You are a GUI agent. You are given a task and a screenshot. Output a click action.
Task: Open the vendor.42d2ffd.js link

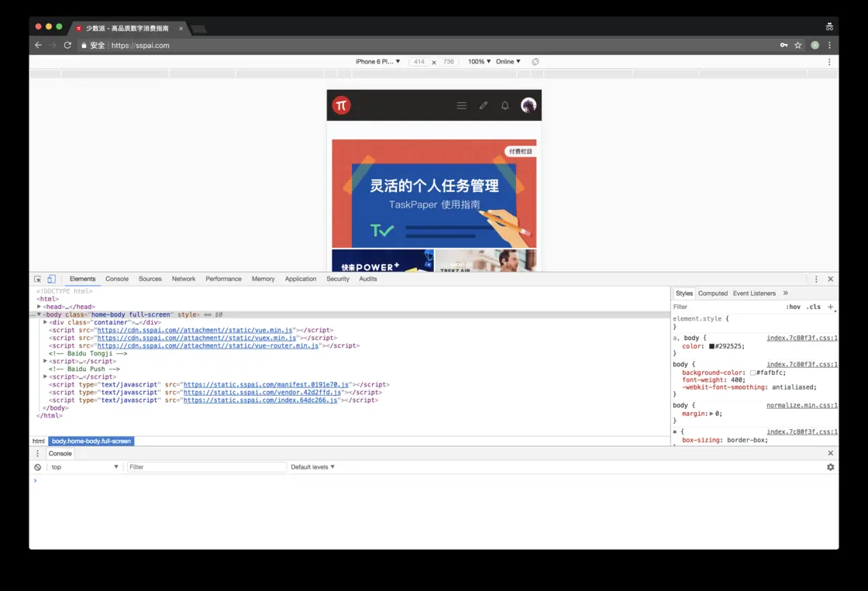coord(263,393)
